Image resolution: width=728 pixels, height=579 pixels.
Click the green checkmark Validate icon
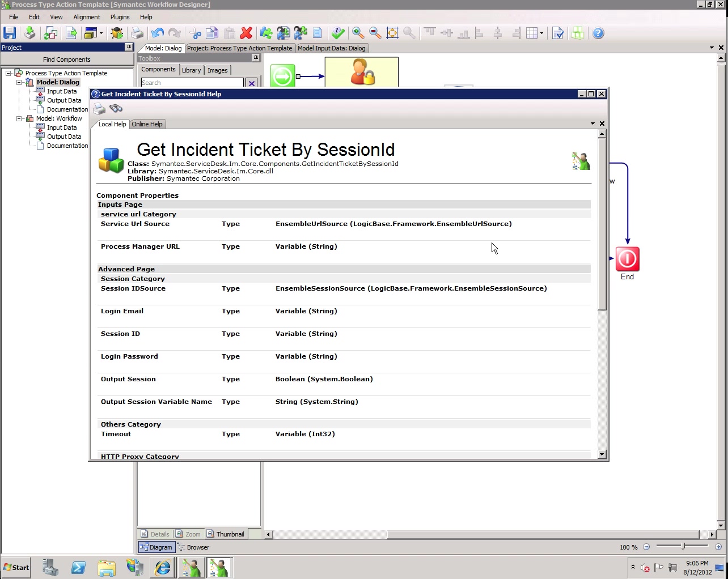coord(338,33)
